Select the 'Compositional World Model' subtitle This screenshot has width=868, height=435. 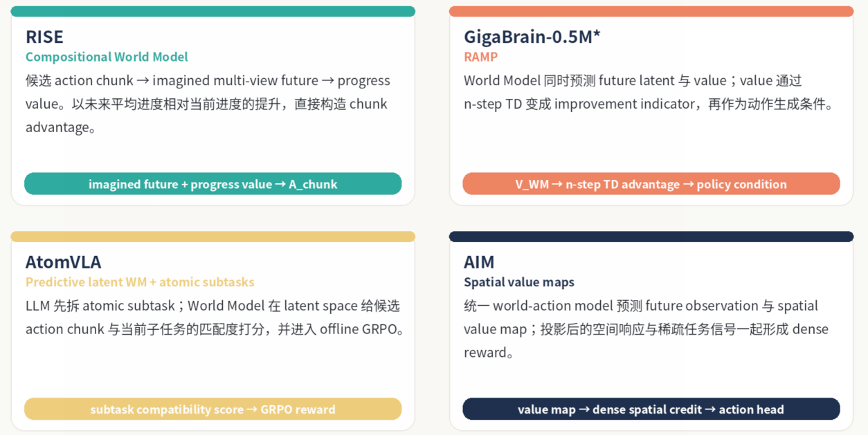point(107,57)
